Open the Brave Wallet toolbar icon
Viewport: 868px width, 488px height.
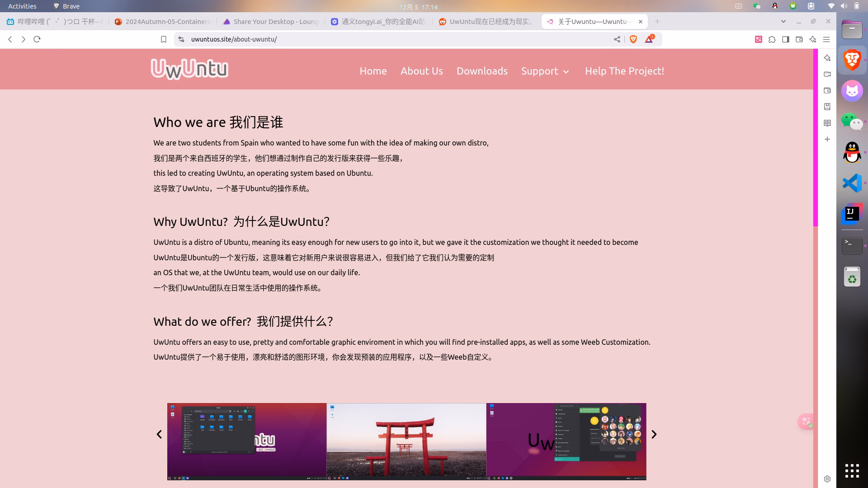[799, 39]
